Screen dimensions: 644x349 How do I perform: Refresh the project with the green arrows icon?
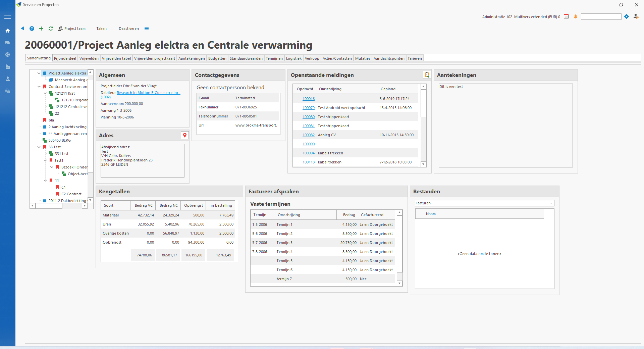coord(51,29)
